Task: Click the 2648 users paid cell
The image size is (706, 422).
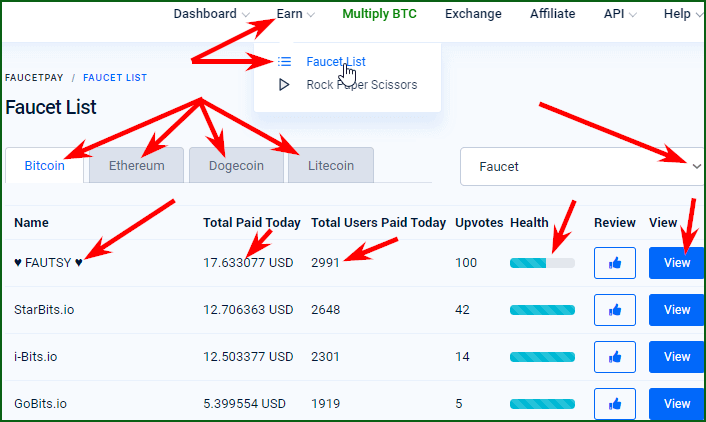Action: [x=326, y=310]
